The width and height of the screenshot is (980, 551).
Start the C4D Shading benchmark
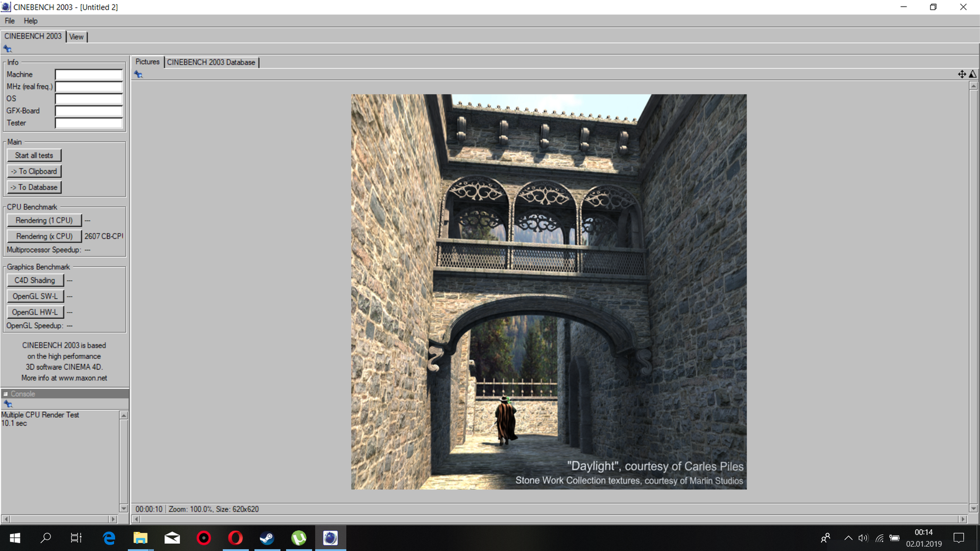[35, 280]
